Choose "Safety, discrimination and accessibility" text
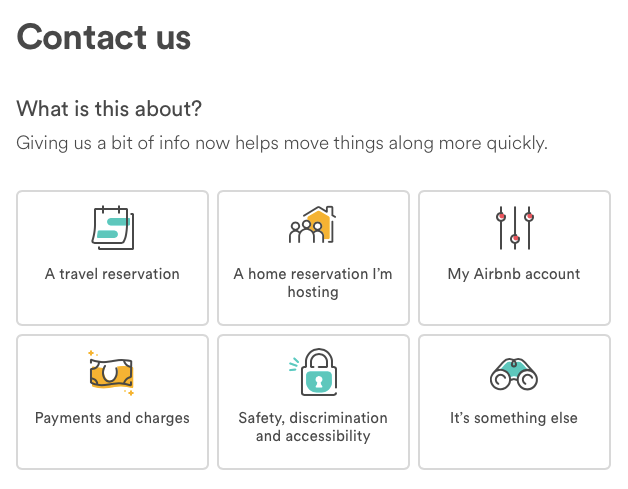 [313, 426]
